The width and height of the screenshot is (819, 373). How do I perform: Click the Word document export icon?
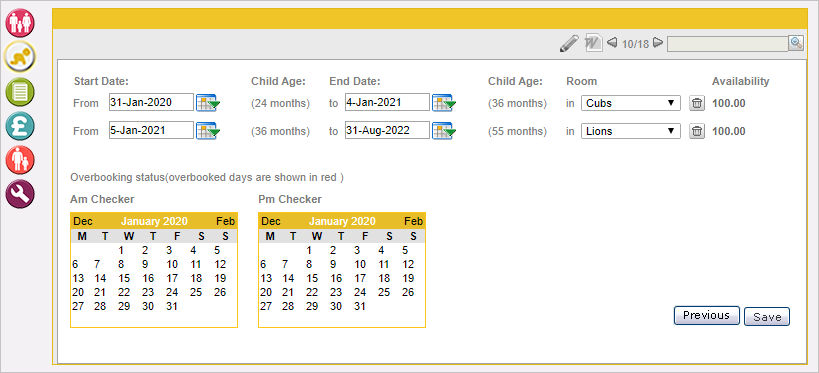(593, 43)
